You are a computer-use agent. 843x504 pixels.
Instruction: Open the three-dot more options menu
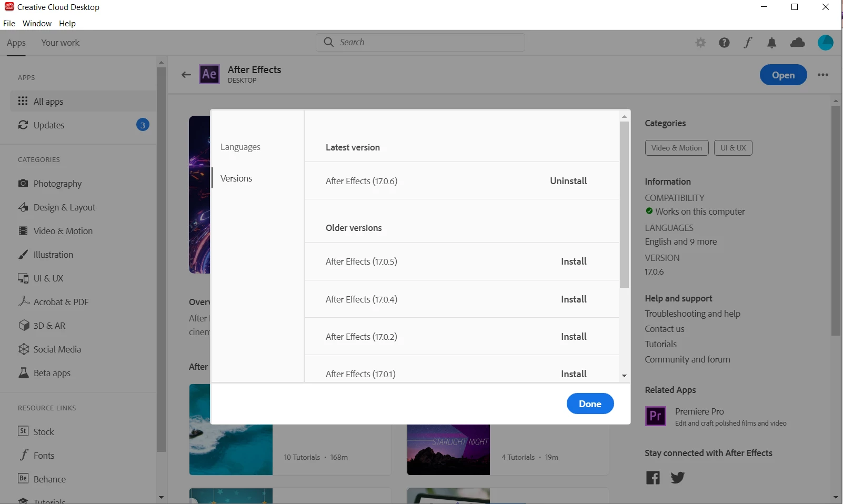823,75
